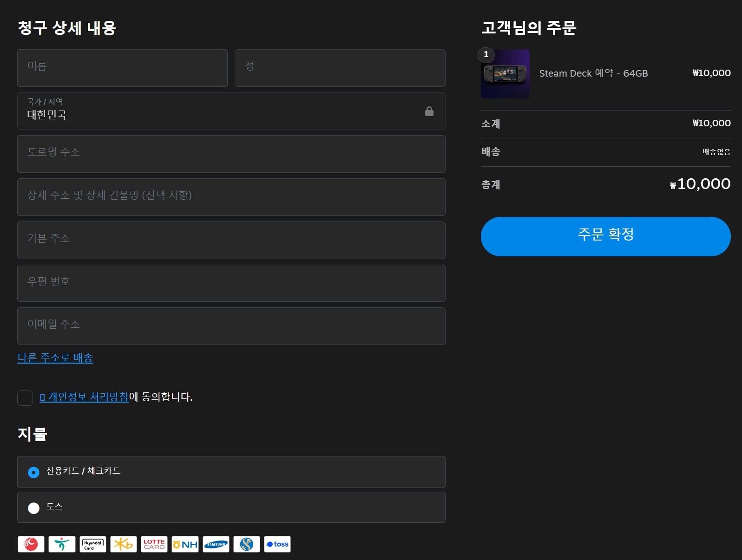Focus the 이름 first name field
The image size is (742, 560).
click(x=122, y=68)
